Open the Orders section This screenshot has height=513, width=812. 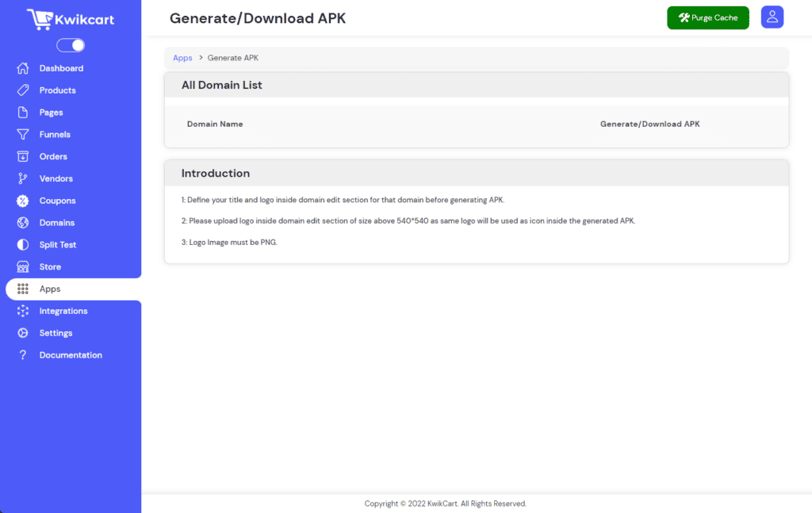pyautogui.click(x=53, y=156)
